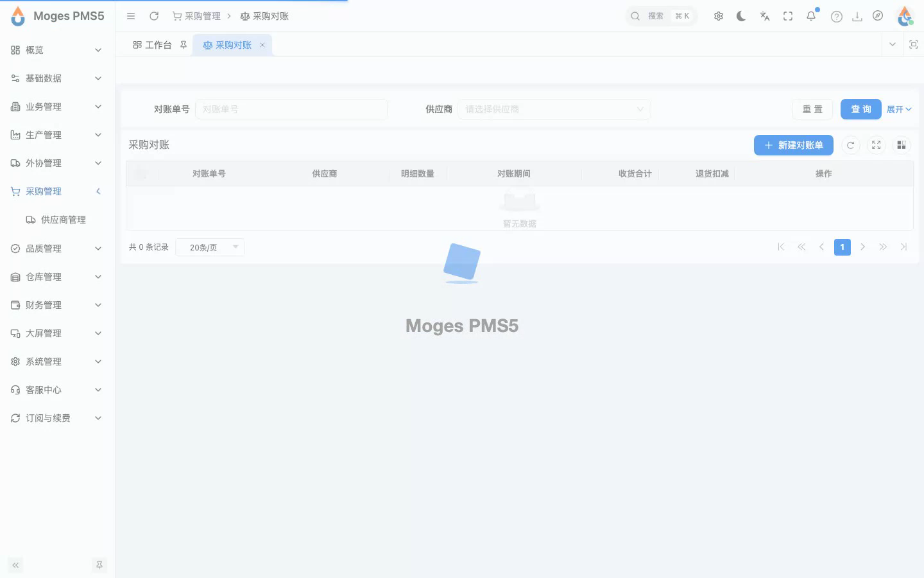This screenshot has height=578, width=924.
Task: Switch to dark mode with the moon icon
Action: [x=741, y=16]
